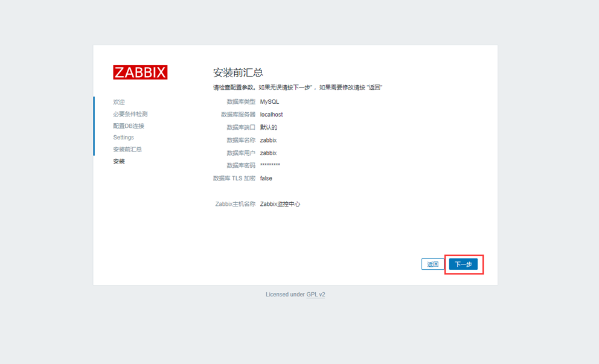This screenshot has height=364, width=599.
Task: Select the 配置DB连接 step
Action: tap(129, 126)
